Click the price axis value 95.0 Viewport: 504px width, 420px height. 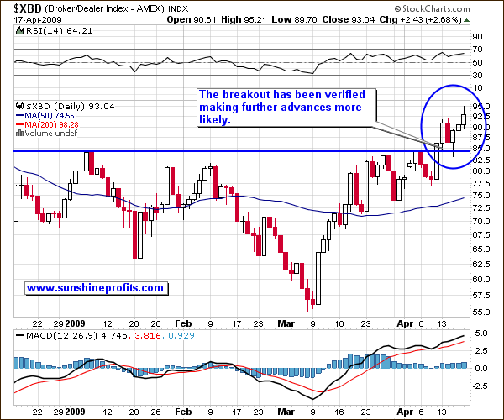[480, 107]
